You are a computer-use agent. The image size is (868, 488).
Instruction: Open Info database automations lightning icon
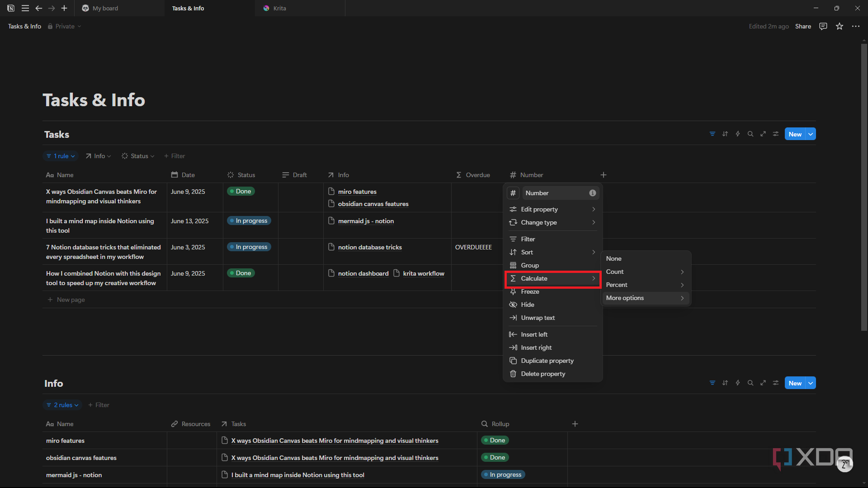pos(738,383)
